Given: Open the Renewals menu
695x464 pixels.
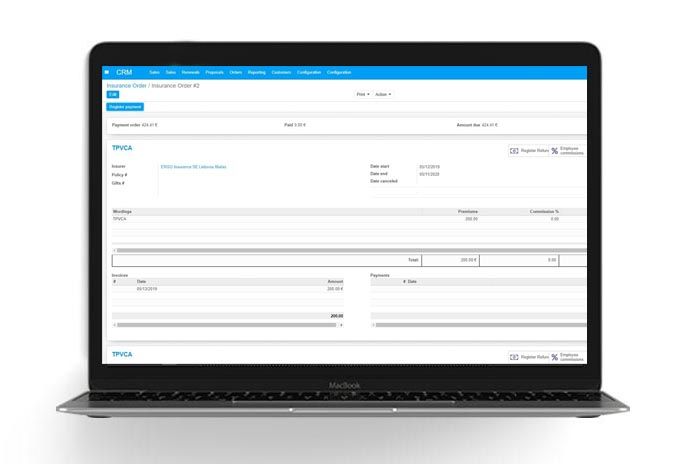Looking at the screenshot, I should tap(190, 72).
